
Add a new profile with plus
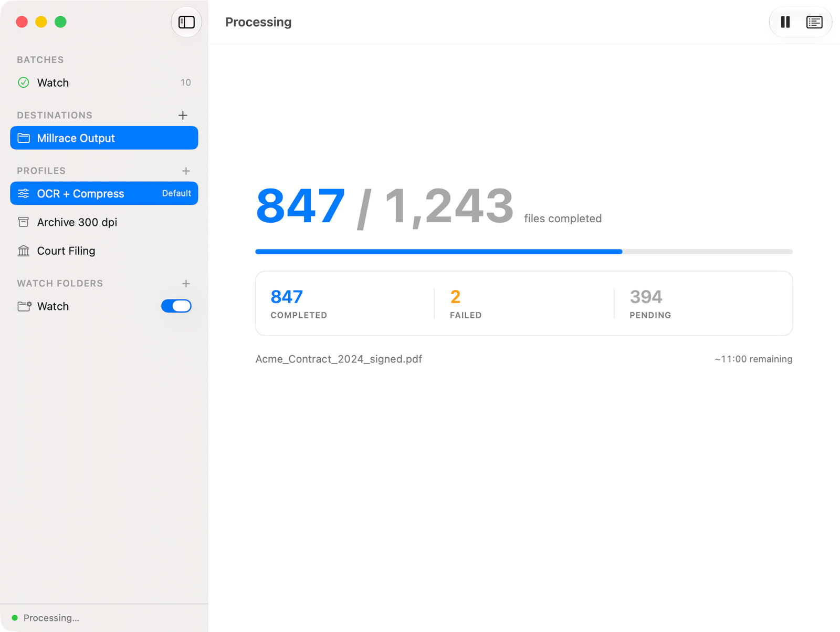[186, 171]
